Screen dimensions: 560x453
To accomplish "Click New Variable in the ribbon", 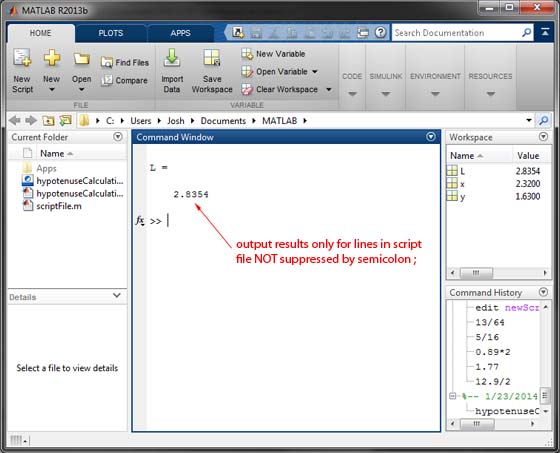I will (273, 54).
